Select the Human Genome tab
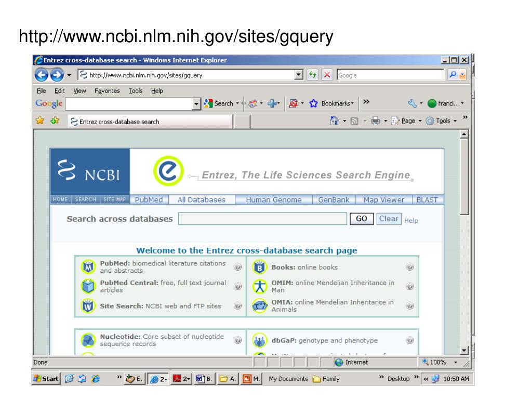The image size is (532, 399). 273,200
